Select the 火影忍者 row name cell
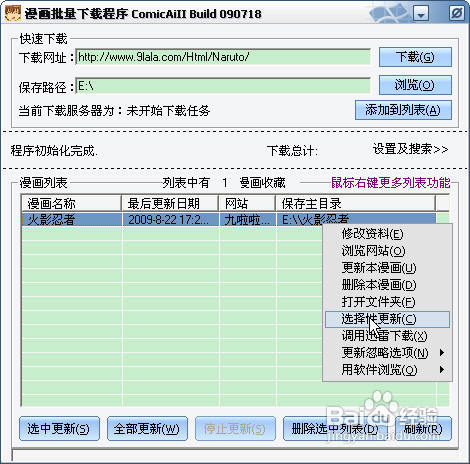 tap(72, 219)
